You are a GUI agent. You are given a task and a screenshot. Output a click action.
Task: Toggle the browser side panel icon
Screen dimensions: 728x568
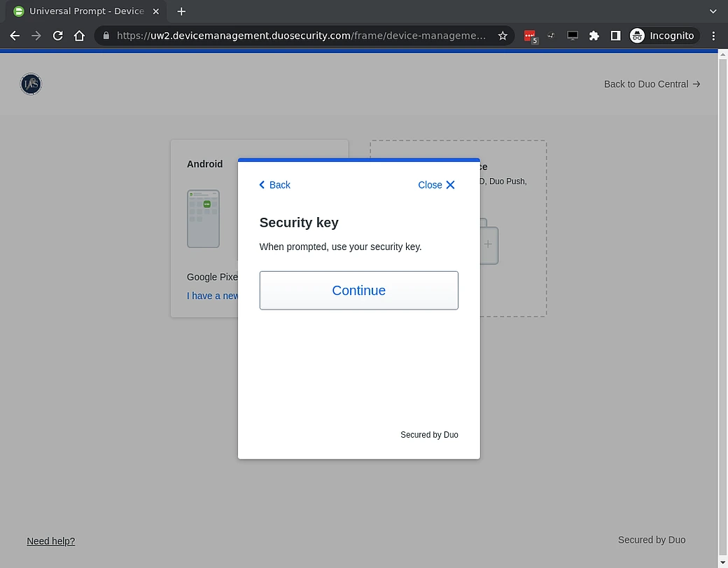(x=615, y=36)
